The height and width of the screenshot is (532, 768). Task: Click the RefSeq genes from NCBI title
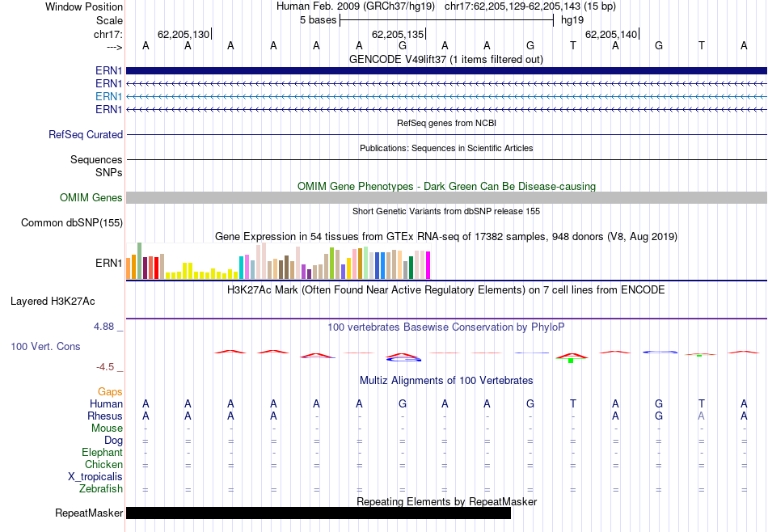click(x=446, y=123)
